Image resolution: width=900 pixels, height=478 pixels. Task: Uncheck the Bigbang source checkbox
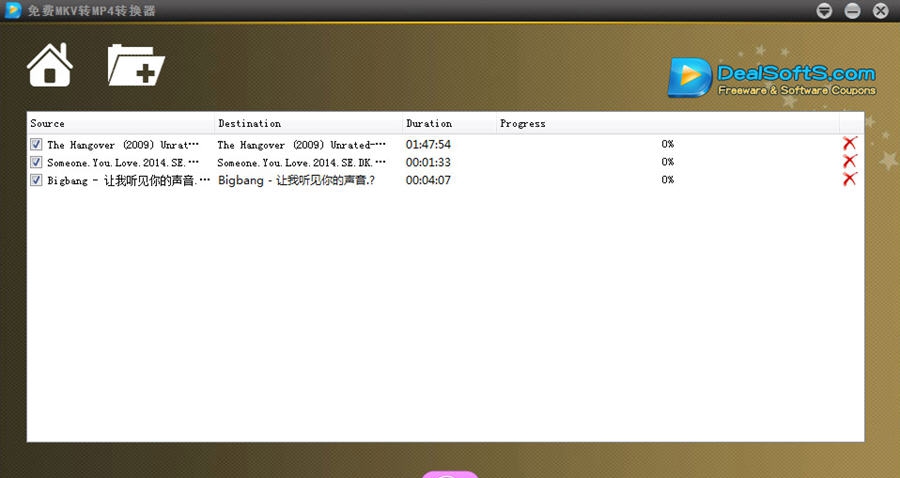[36, 180]
